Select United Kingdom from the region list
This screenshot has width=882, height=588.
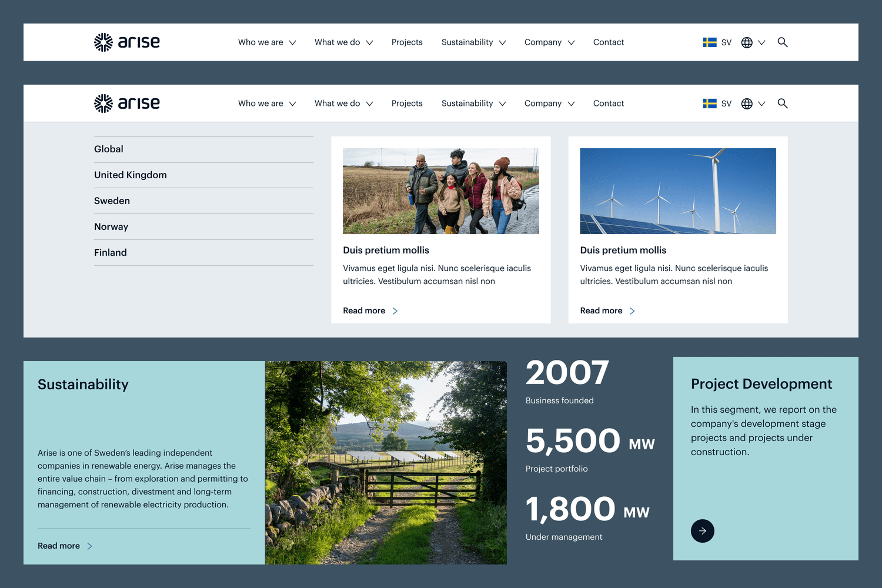pyautogui.click(x=203, y=175)
